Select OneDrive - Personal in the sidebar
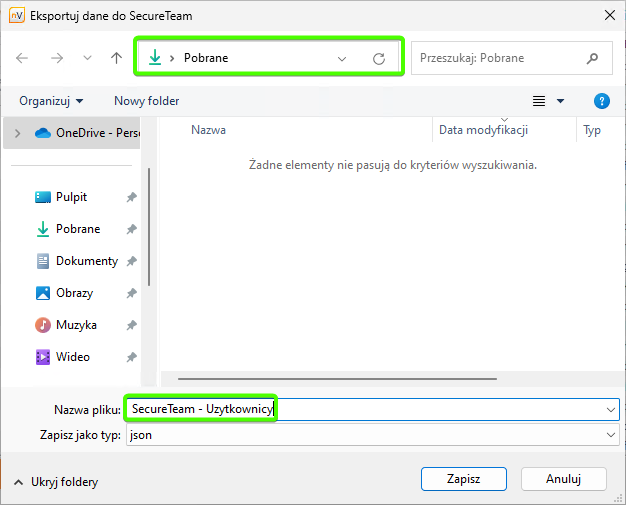This screenshot has width=626, height=505. click(72, 133)
